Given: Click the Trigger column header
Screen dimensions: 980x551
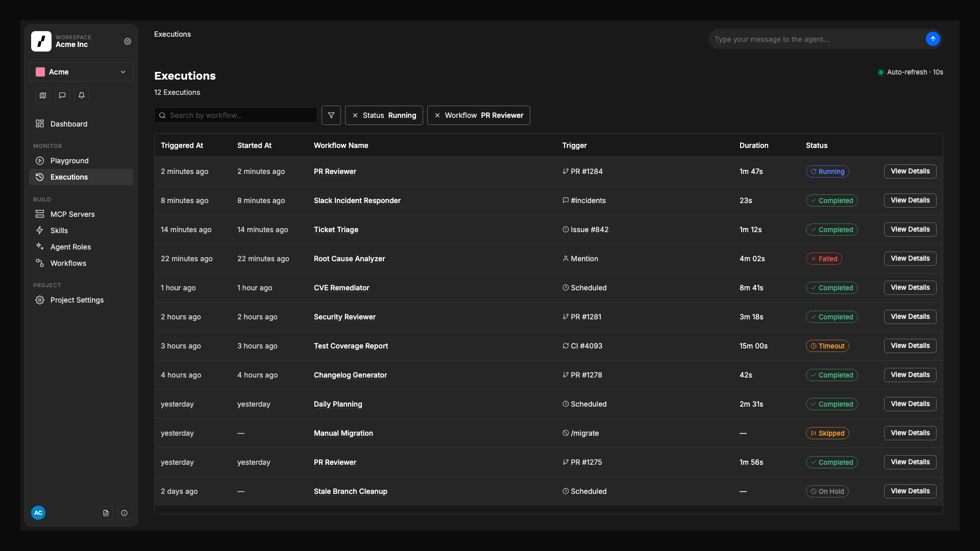Looking at the screenshot, I should [x=574, y=145].
